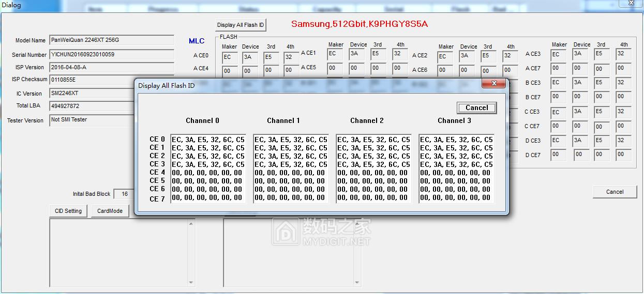Click the Display All Flash ID button

[241, 25]
